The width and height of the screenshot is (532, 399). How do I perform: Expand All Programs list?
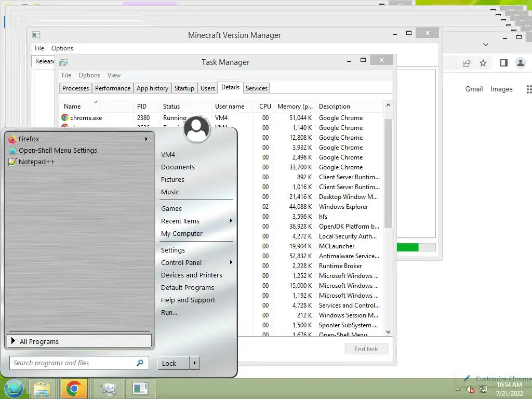pyautogui.click(x=79, y=341)
